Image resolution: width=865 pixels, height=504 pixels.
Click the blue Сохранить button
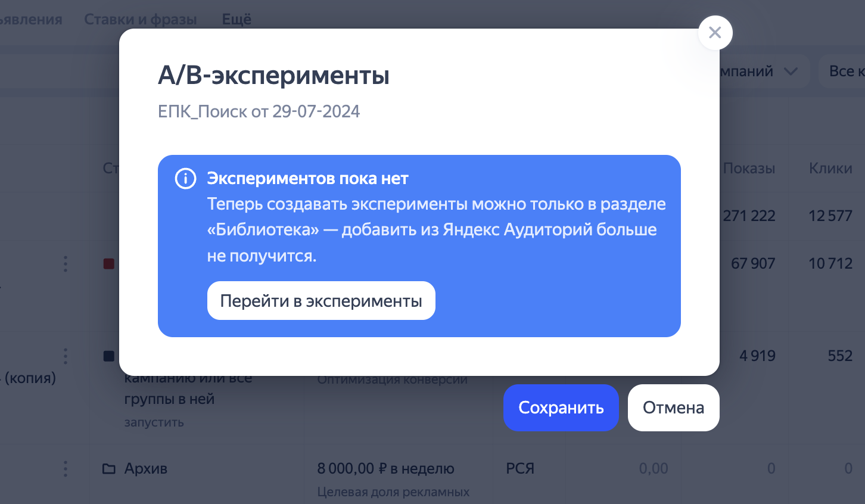[561, 407]
